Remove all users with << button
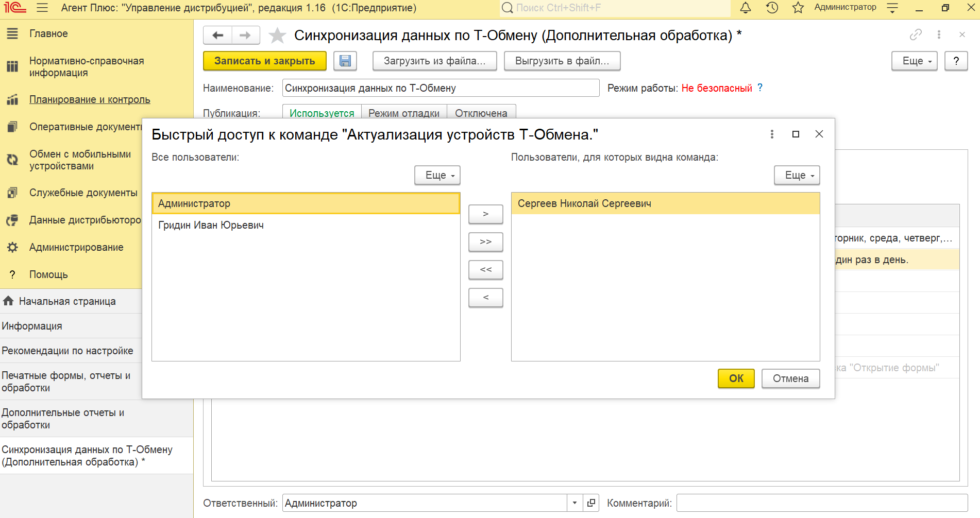This screenshot has width=980, height=518. point(486,269)
